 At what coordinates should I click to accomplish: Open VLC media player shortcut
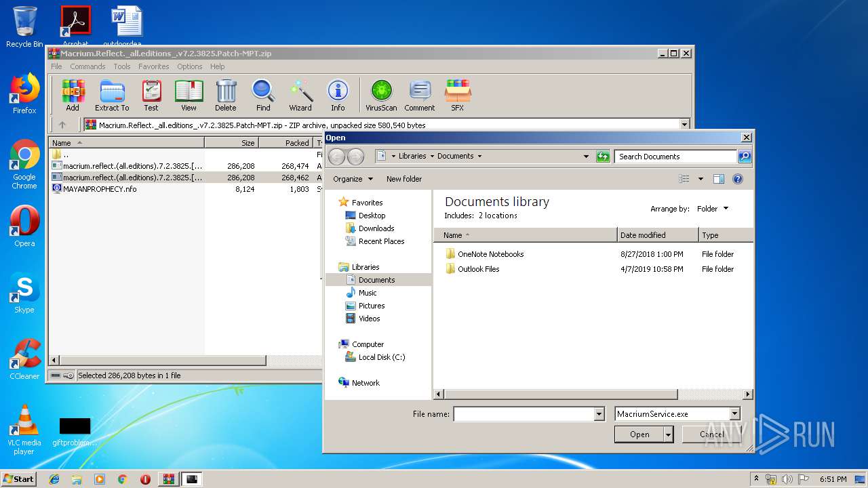(x=24, y=430)
